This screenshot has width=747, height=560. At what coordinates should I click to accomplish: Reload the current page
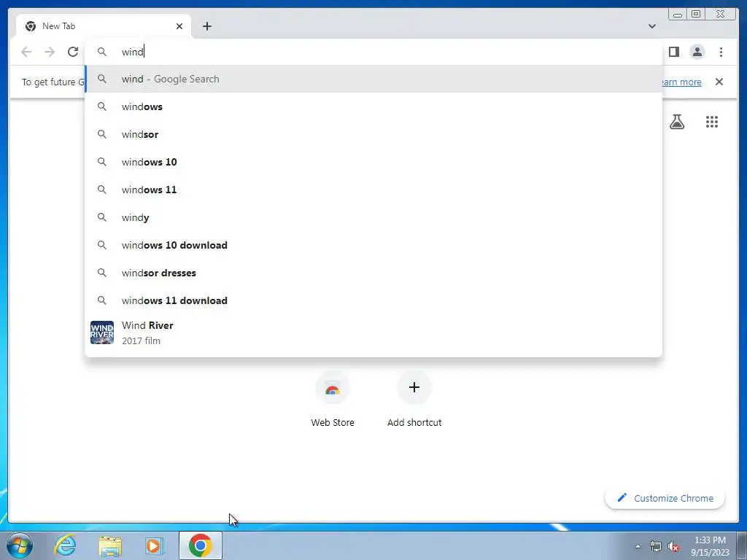[x=72, y=52]
